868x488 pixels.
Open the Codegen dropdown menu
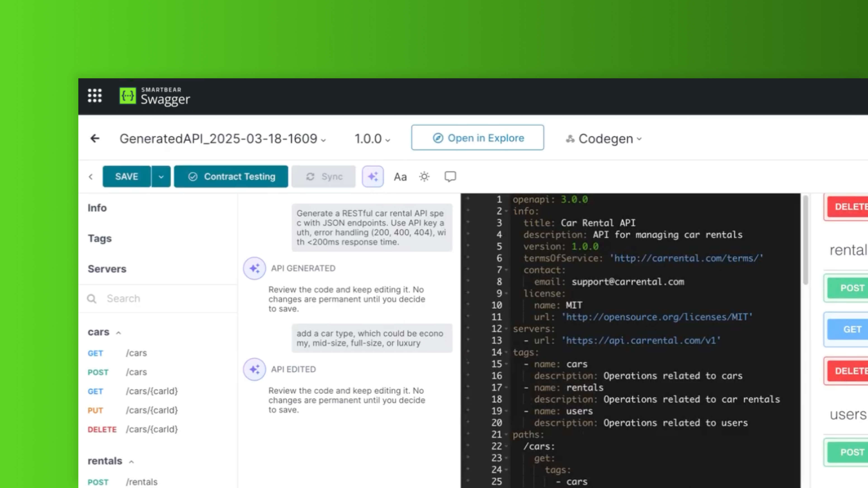point(604,139)
